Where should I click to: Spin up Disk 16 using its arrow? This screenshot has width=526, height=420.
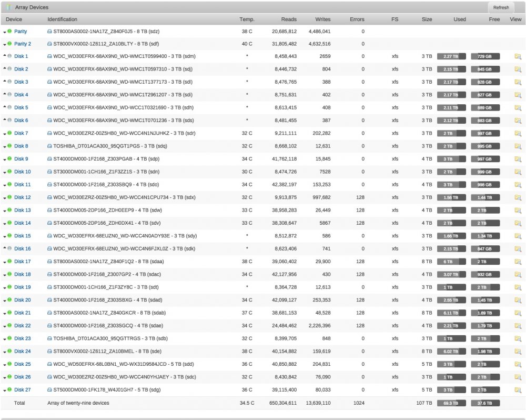click(x=5, y=248)
